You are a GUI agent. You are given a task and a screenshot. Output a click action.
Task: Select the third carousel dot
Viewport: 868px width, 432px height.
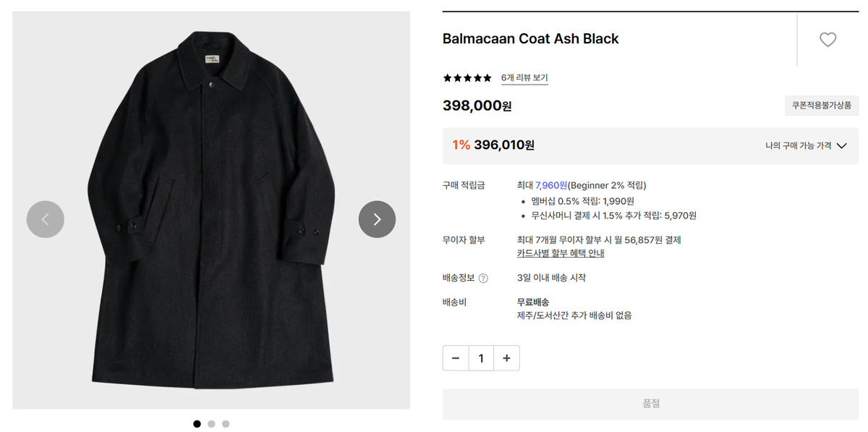click(226, 424)
